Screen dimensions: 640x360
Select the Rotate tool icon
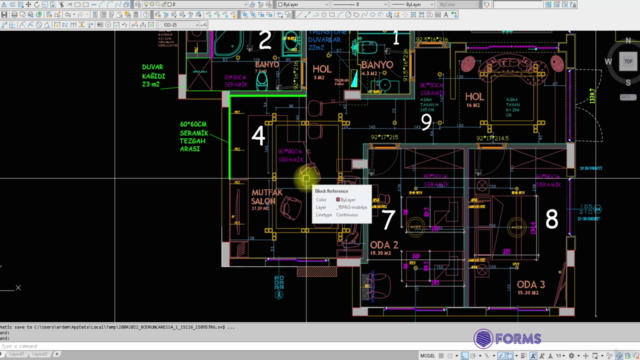tap(37, 4)
